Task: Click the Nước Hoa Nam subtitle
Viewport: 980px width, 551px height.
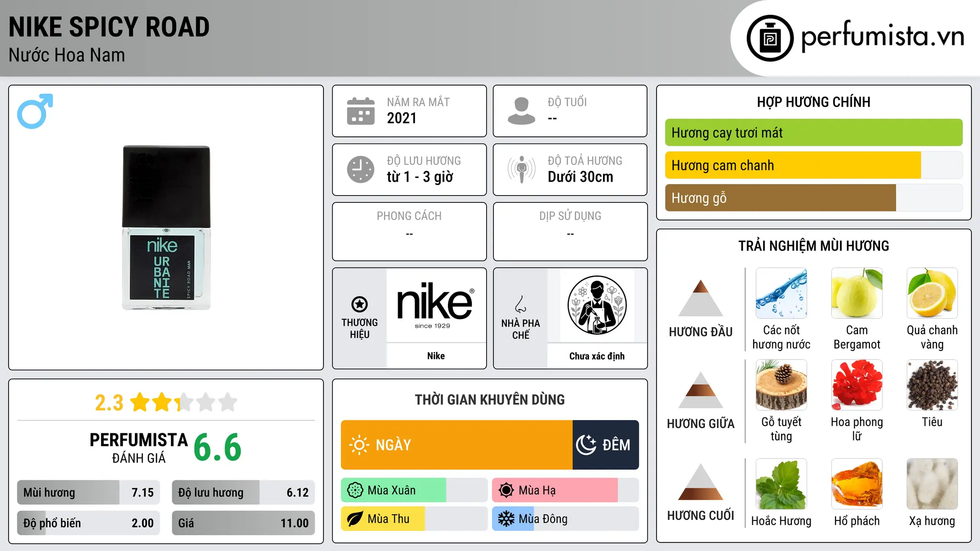Action: (67, 55)
